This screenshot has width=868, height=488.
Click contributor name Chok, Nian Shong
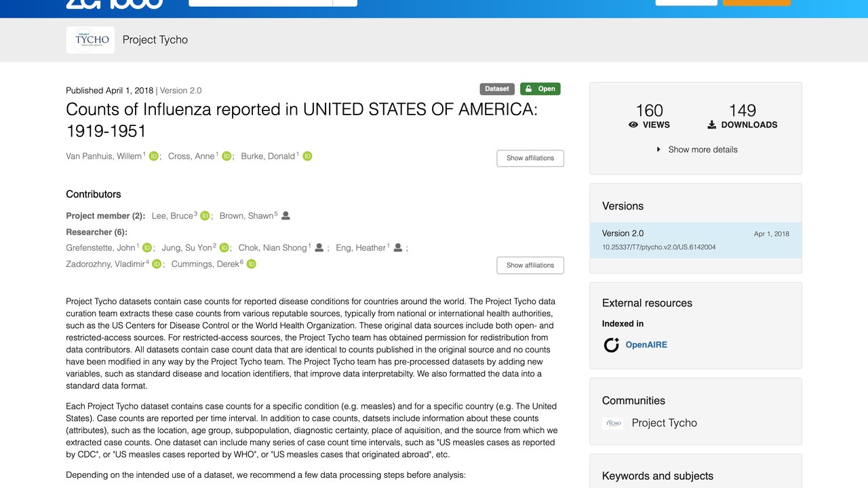[x=273, y=247]
